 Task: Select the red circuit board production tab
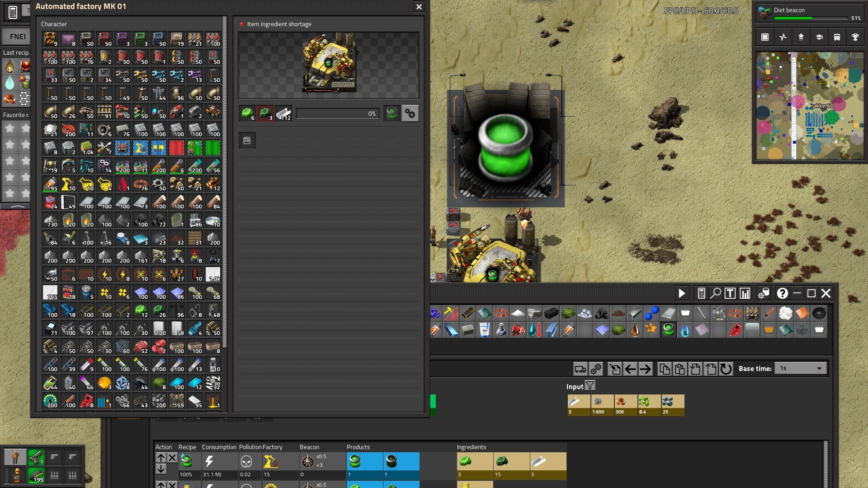pyautogui.click(x=735, y=330)
